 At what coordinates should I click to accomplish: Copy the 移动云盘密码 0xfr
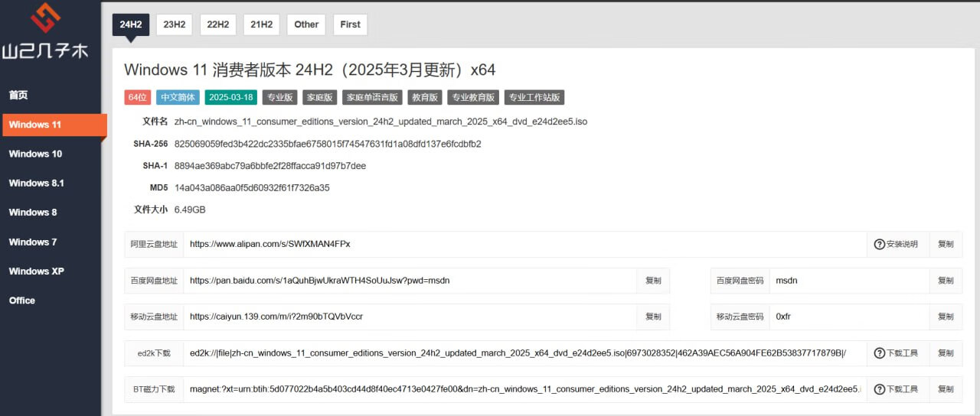pos(946,317)
